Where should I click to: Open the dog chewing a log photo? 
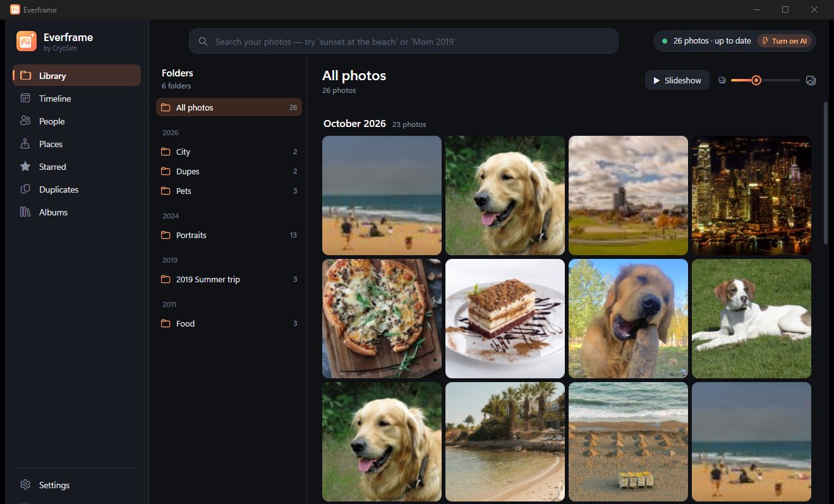pyautogui.click(x=628, y=318)
